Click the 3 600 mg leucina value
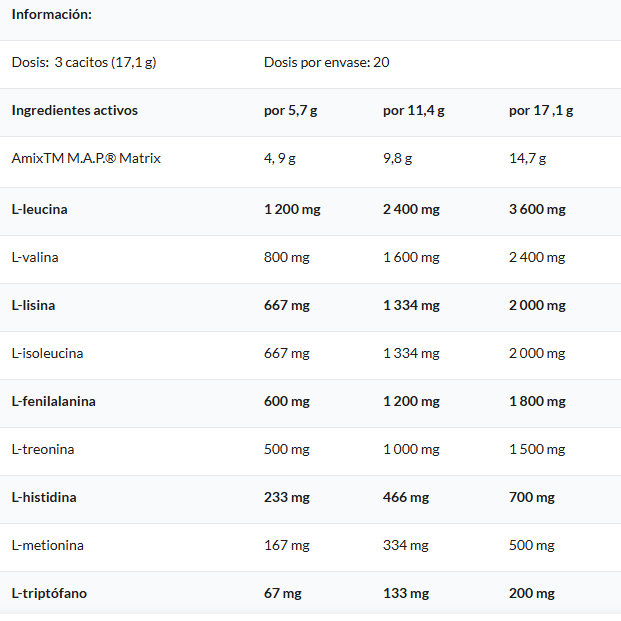This screenshot has width=621, height=621. tap(537, 209)
